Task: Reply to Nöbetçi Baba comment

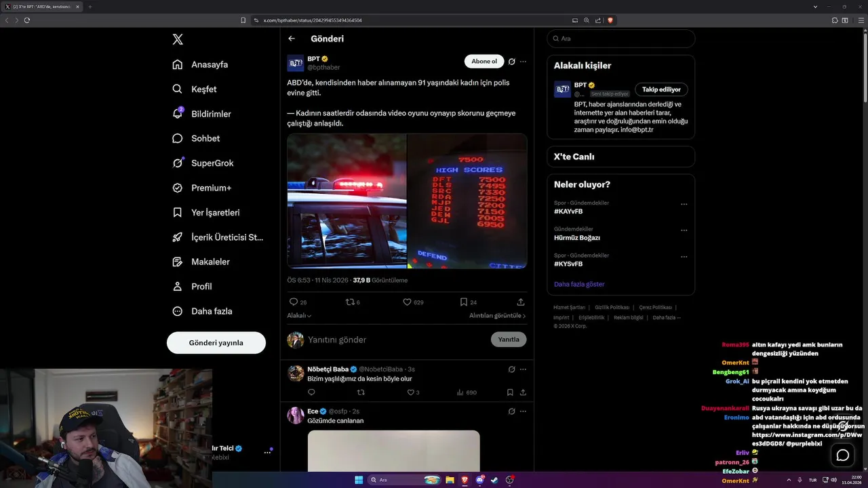Action: 312,392
